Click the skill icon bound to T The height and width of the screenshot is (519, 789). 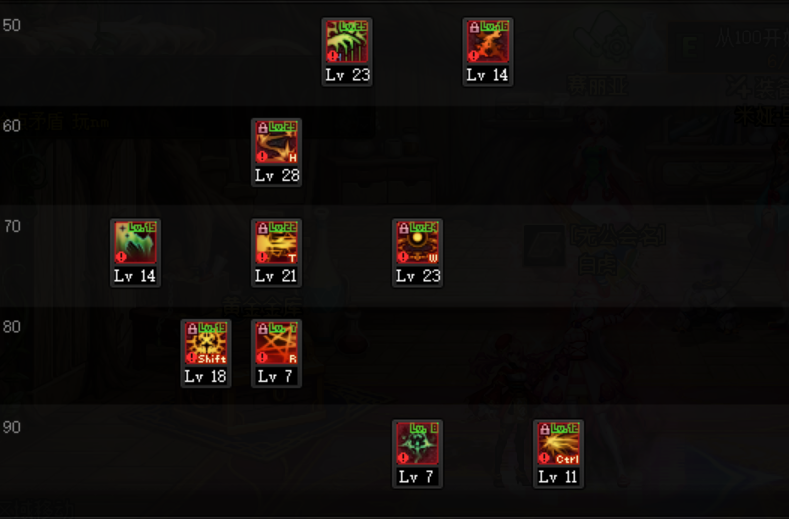pos(276,242)
